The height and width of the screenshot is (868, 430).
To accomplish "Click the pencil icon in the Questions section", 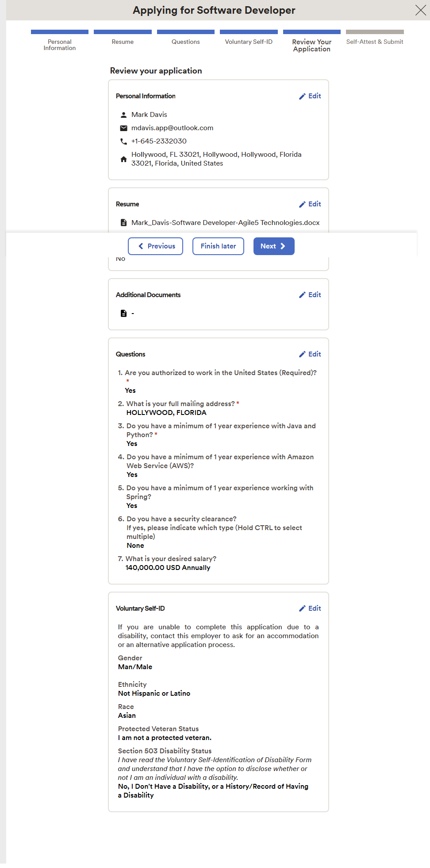I will (303, 354).
